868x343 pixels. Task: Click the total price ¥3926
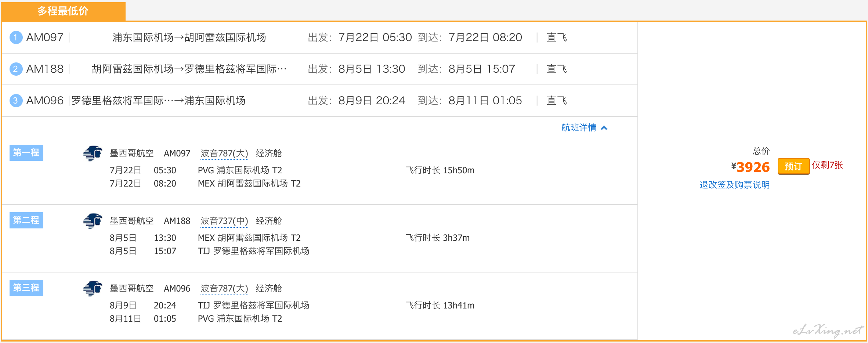[x=750, y=167]
